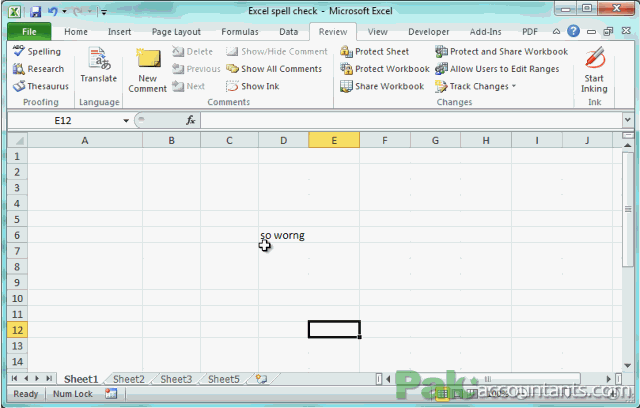Screen dimensions: 640x408
Task: Switch to the Data tab
Action: [288, 31]
